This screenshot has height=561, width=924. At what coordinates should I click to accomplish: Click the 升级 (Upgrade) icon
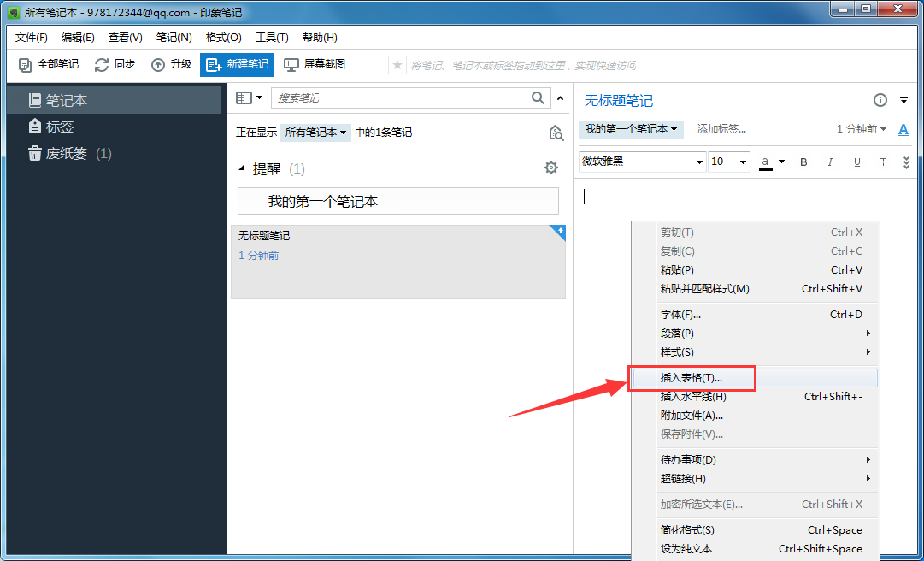[x=157, y=64]
